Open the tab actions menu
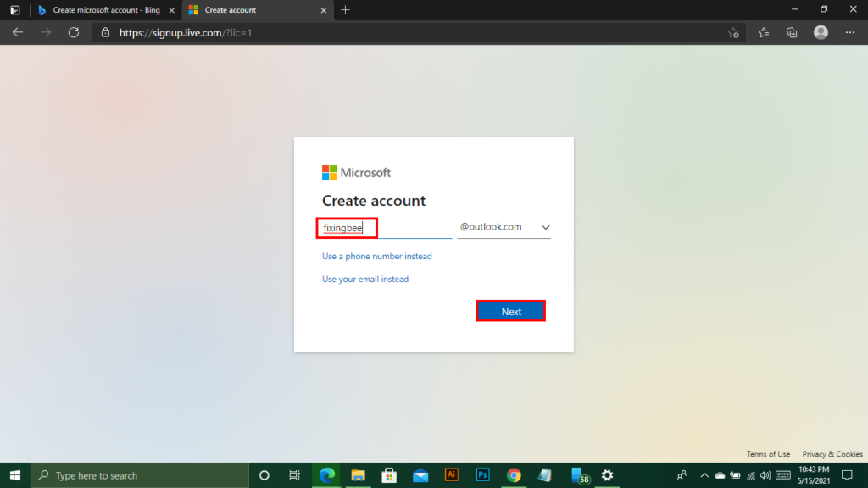 (15, 10)
